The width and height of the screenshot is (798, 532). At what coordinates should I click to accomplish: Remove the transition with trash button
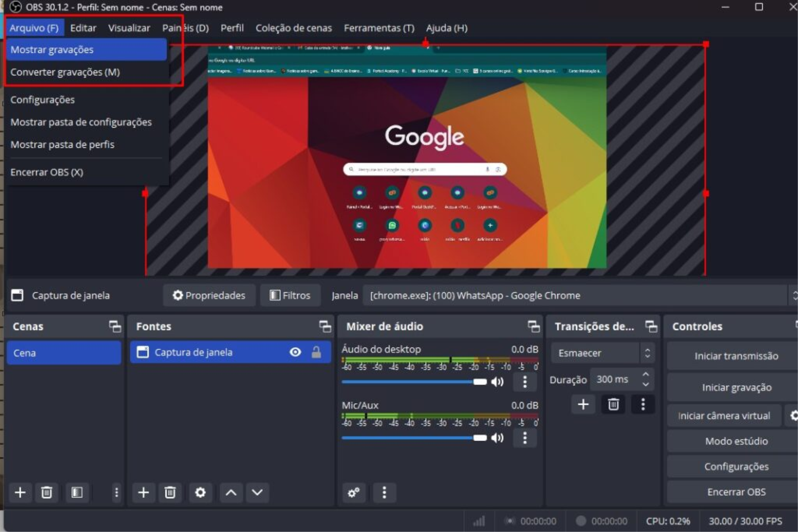613,404
